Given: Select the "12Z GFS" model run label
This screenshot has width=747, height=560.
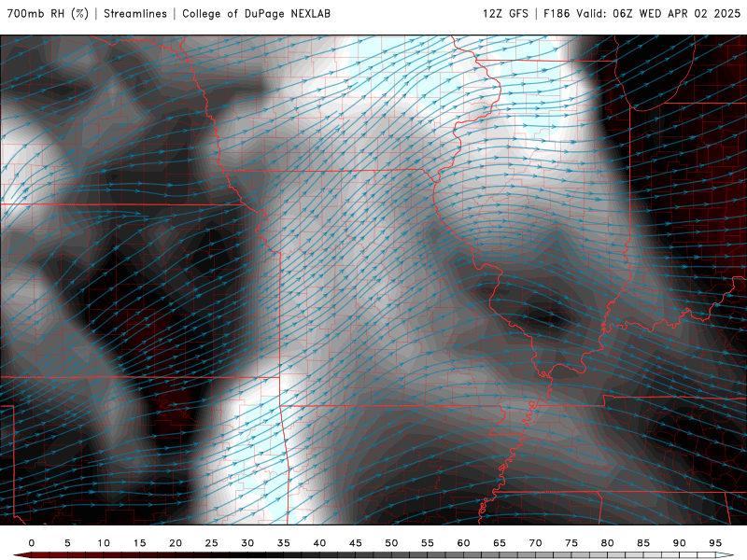Looking at the screenshot, I should 505,14.
